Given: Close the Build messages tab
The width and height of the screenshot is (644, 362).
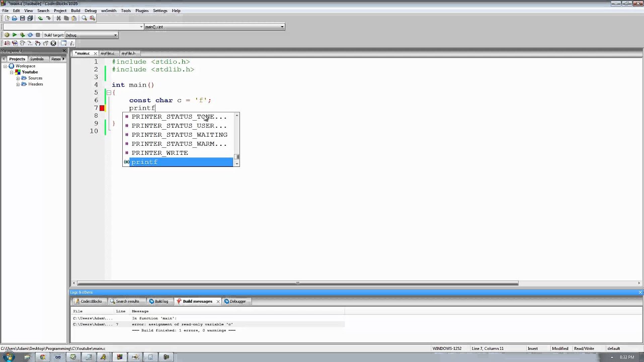Looking at the screenshot, I should pyautogui.click(x=218, y=302).
